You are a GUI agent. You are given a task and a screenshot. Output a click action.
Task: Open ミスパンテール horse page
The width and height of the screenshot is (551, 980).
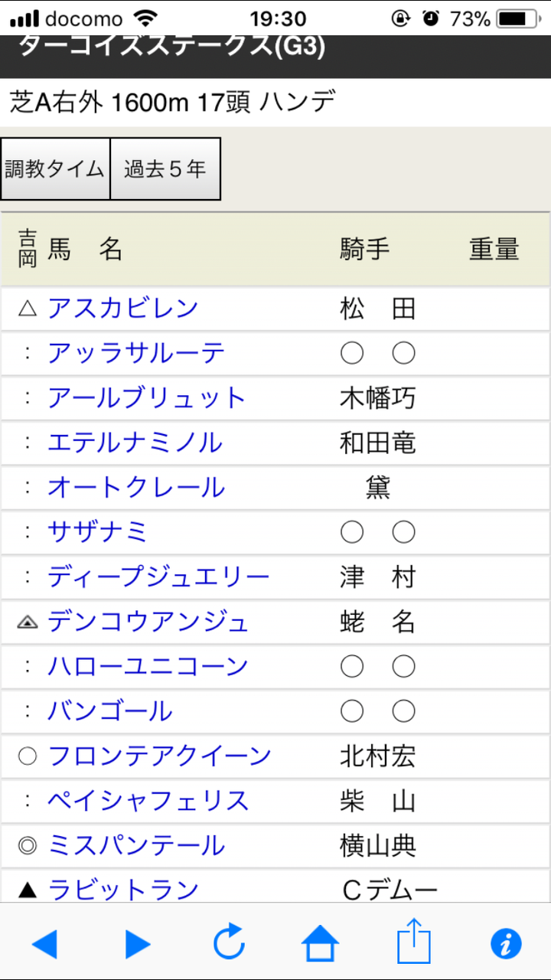[x=136, y=845]
